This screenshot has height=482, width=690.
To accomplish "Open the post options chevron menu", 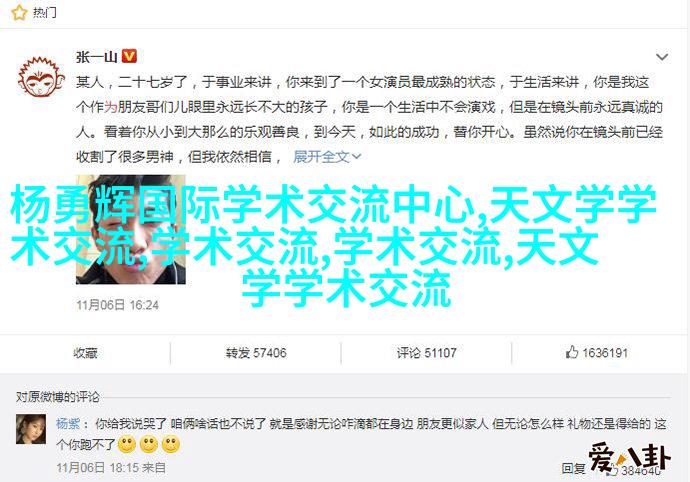I will 662,57.
